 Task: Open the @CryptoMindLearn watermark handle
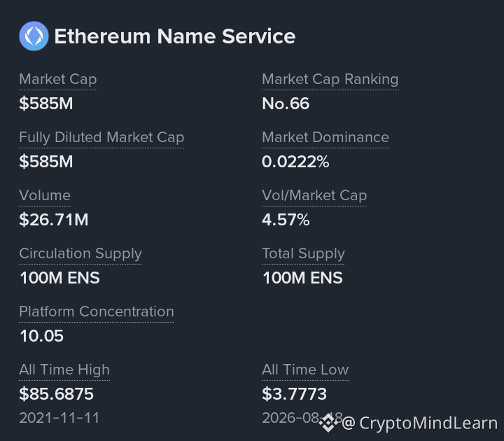click(419, 423)
